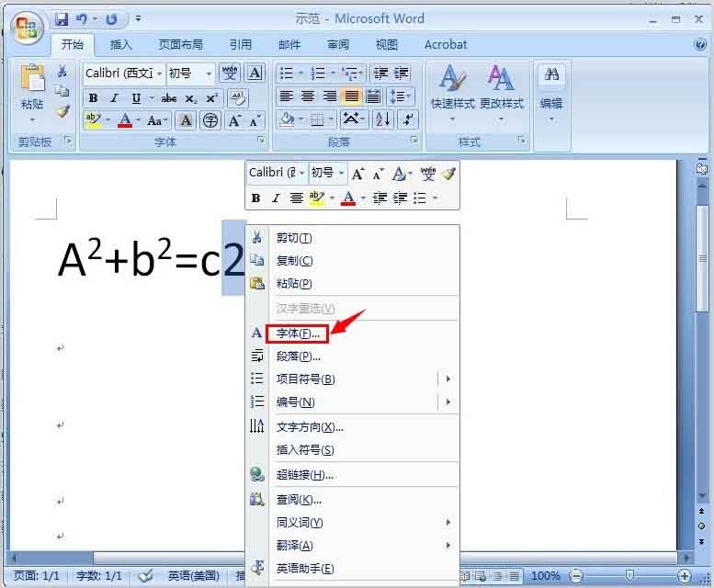
Task: Undo the last action in quick access toolbar
Action: point(82,19)
